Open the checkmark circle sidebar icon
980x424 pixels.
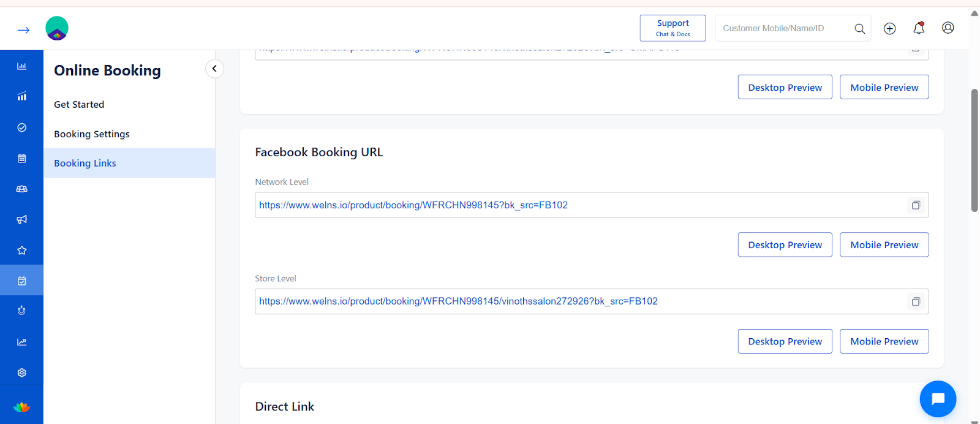pos(22,127)
